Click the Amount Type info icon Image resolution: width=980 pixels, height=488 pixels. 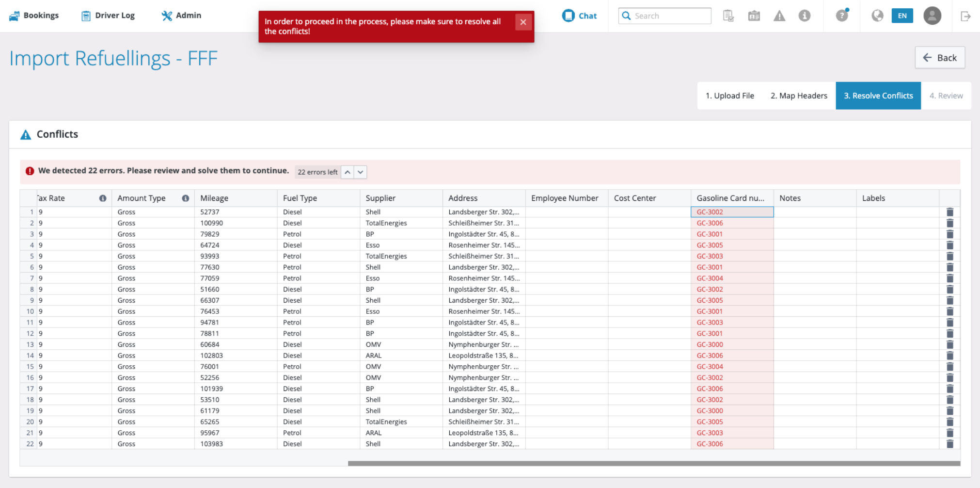pyautogui.click(x=186, y=198)
